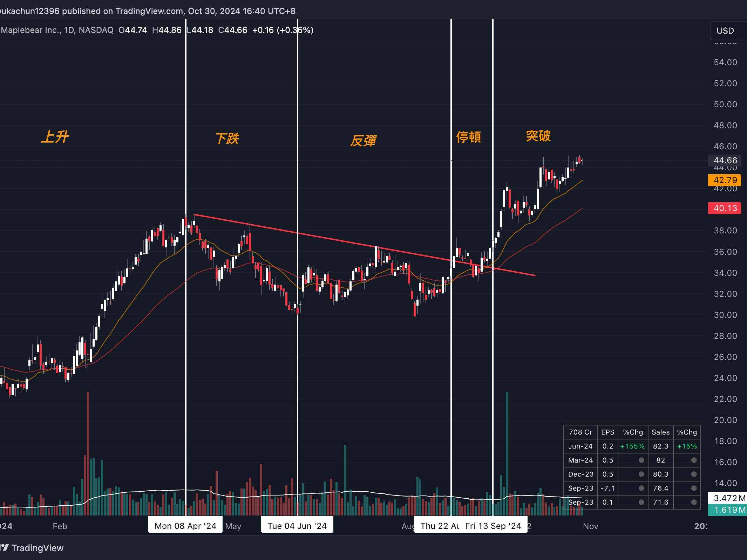The image size is (747, 560).
Task: Click the C44.66 close value in legend
Action: point(233,30)
